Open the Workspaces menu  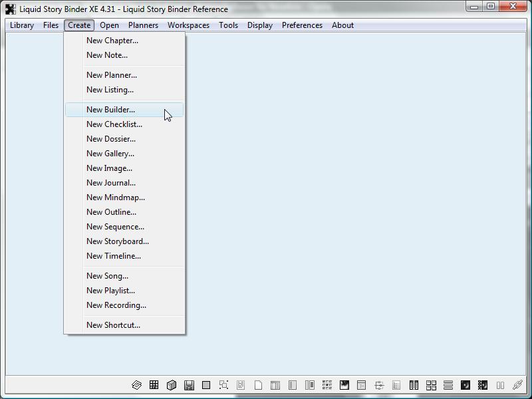click(188, 25)
